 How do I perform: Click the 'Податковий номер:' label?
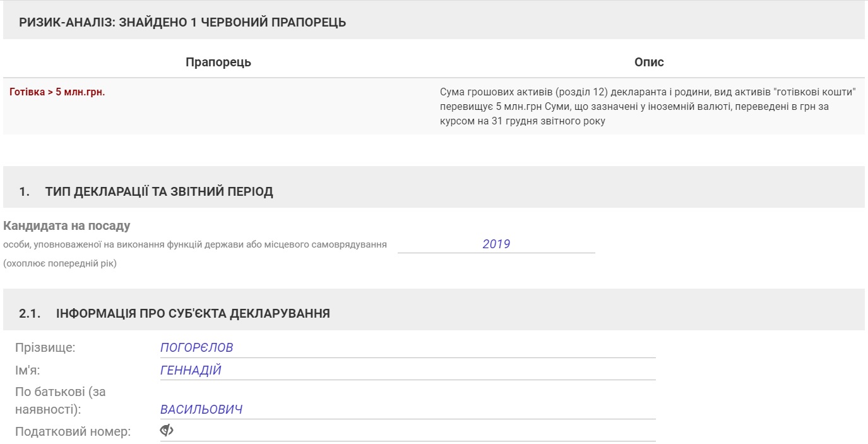pos(73,432)
